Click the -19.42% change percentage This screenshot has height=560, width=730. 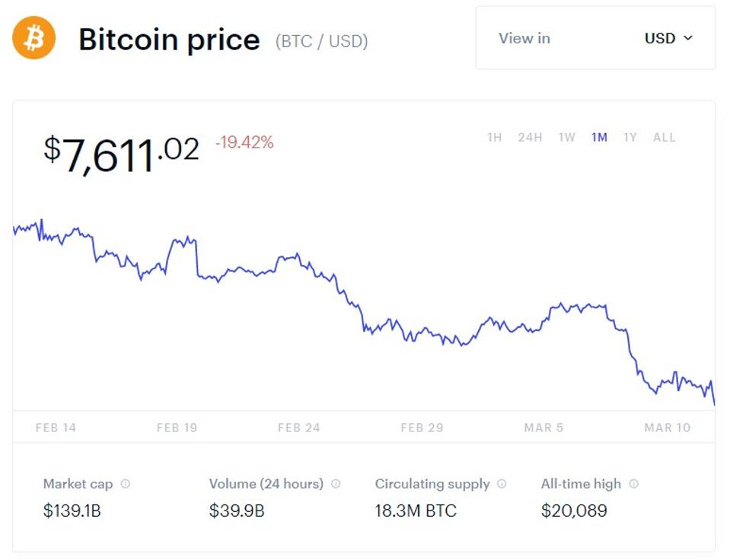(x=244, y=142)
